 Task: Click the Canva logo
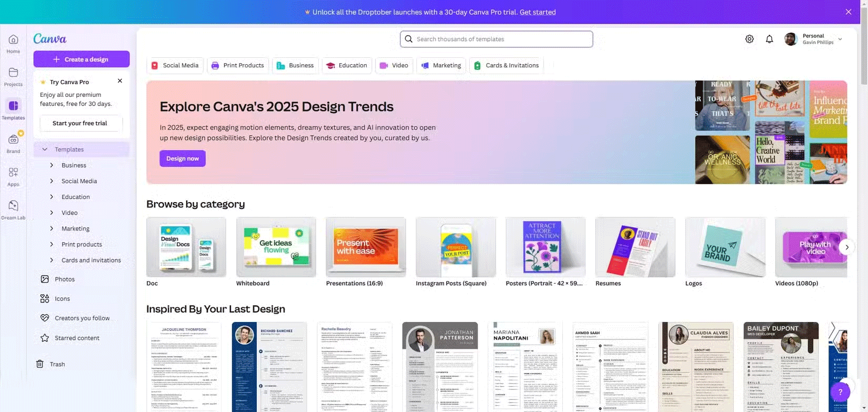click(x=50, y=38)
